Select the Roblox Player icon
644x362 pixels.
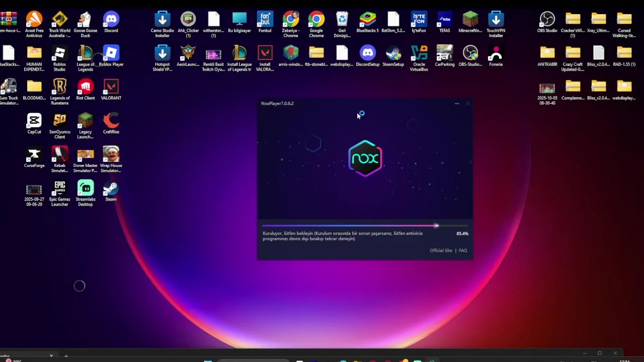[x=111, y=56]
